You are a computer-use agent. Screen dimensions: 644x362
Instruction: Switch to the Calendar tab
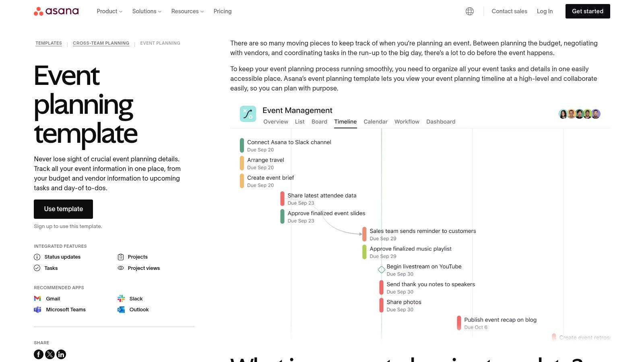(375, 121)
